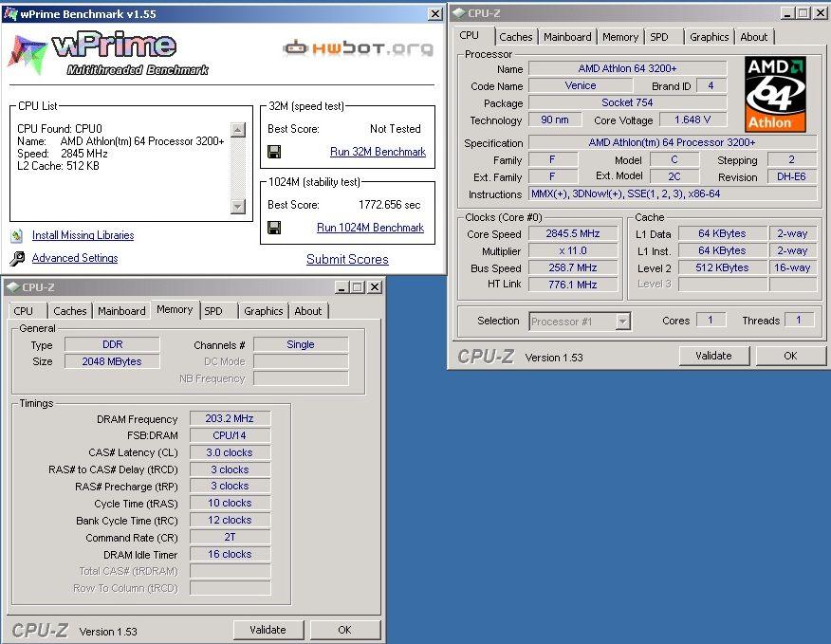
Task: Click the Multiplier value x 11.0
Action: click(573, 250)
